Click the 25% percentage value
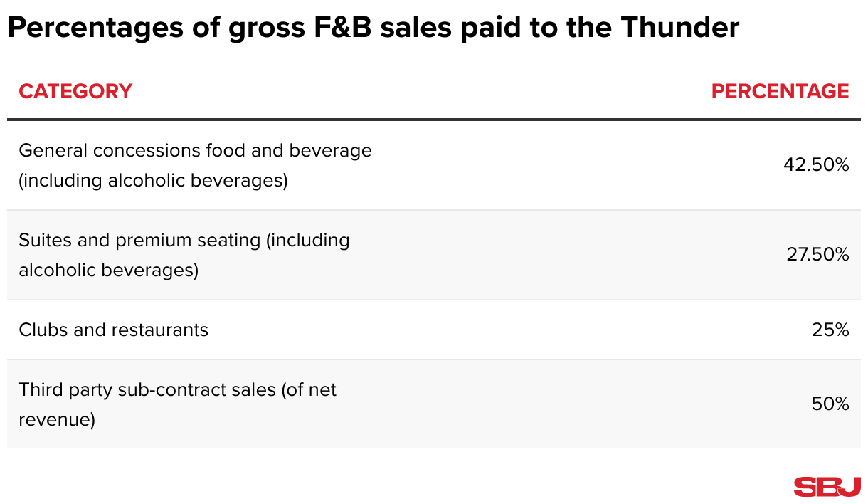This screenshot has height=504, width=868. (830, 330)
